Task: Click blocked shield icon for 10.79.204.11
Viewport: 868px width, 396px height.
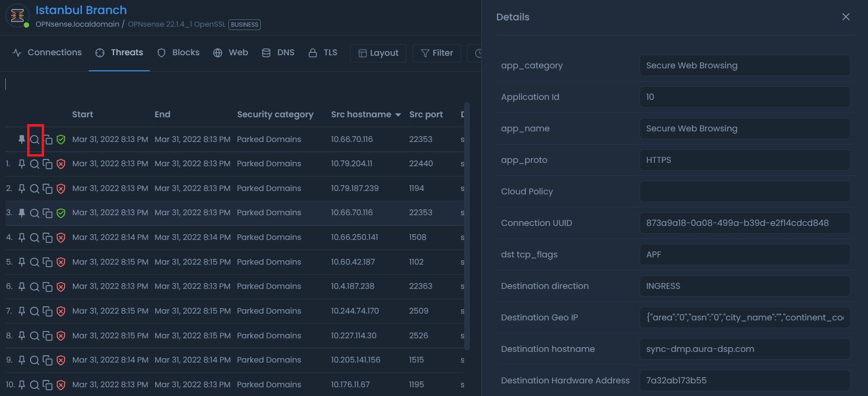Action: [61, 164]
